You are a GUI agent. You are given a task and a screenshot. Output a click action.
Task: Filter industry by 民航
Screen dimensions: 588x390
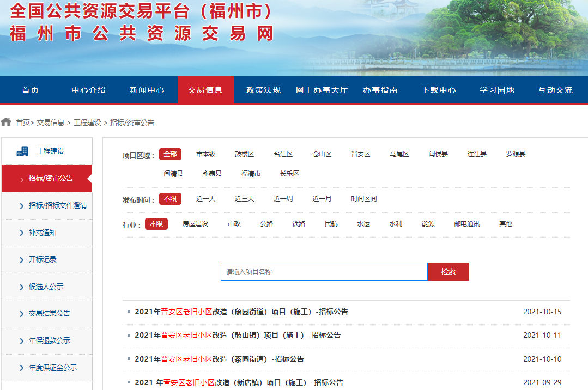[331, 224]
